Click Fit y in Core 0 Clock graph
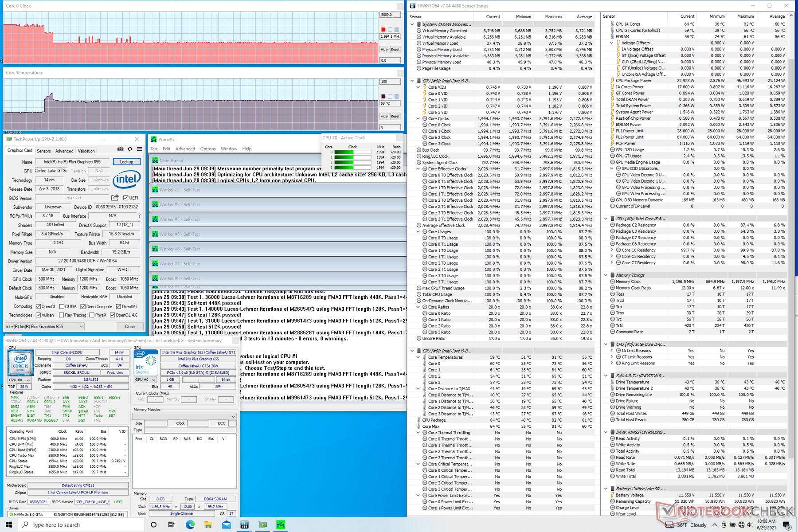The image size is (798, 532). 384,50
